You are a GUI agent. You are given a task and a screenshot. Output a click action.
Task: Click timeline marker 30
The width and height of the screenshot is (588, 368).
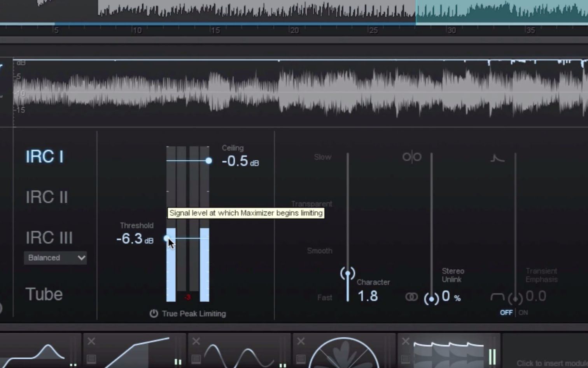coord(451,30)
